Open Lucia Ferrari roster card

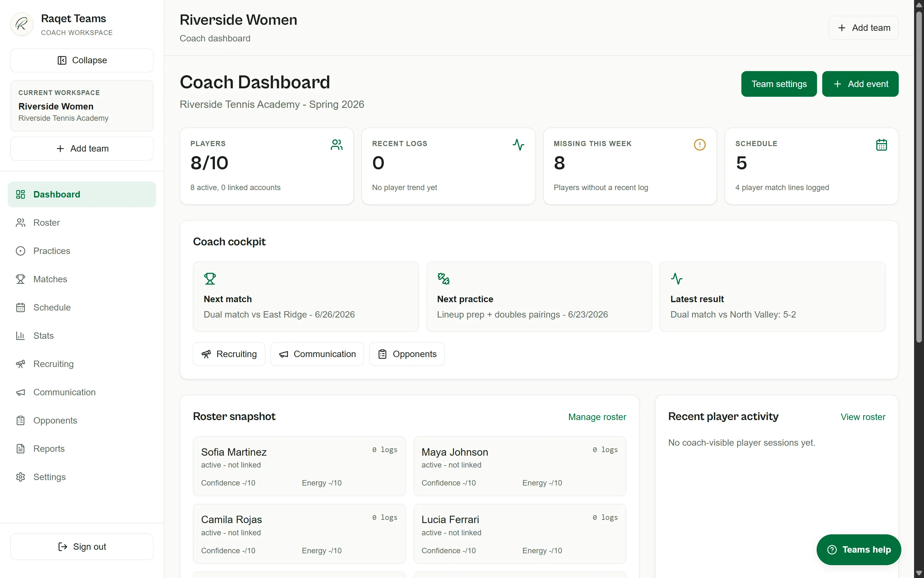point(520,534)
